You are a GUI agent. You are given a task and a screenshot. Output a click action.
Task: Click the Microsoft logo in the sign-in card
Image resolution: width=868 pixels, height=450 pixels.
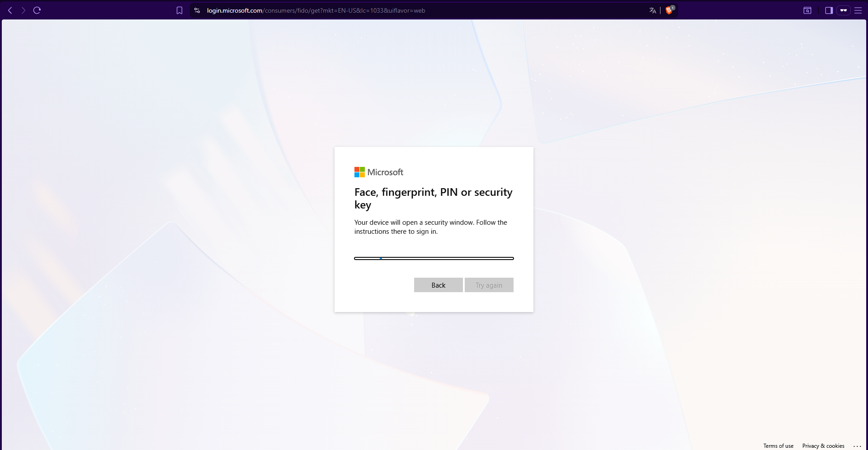coord(379,172)
